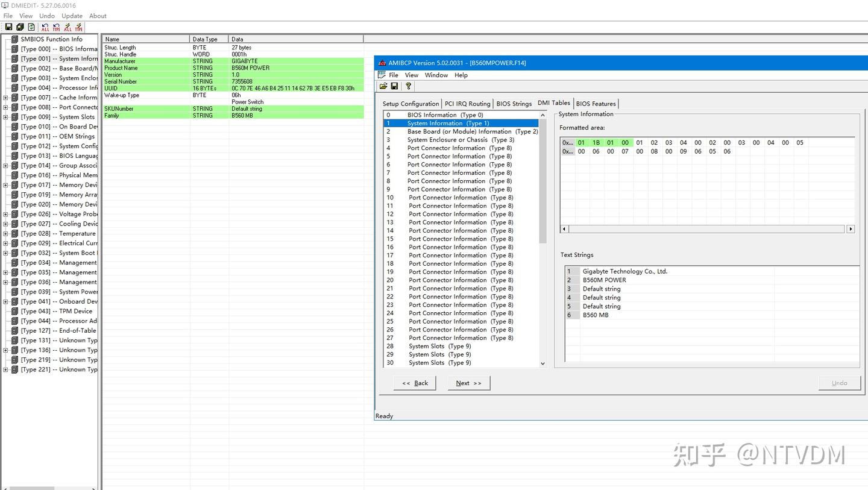Screen dimensions: 868x490
Task: Click the Back button in AMIBCP
Action: click(415, 383)
